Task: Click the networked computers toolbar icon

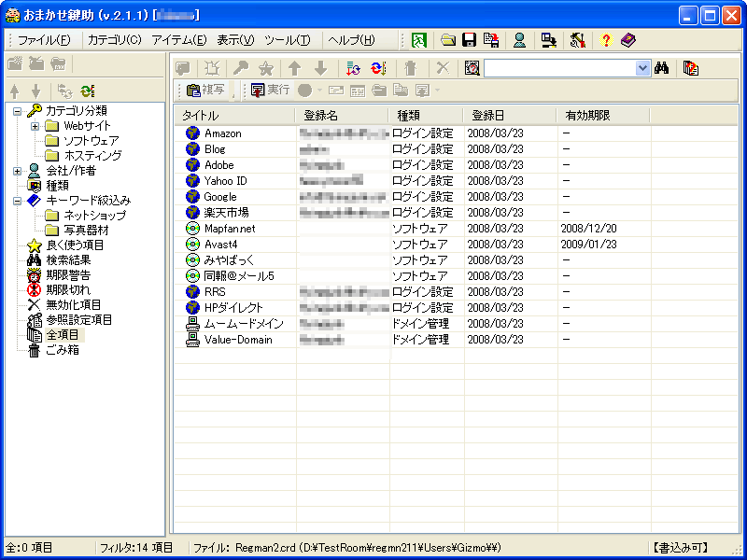Action: pyautogui.click(x=549, y=40)
